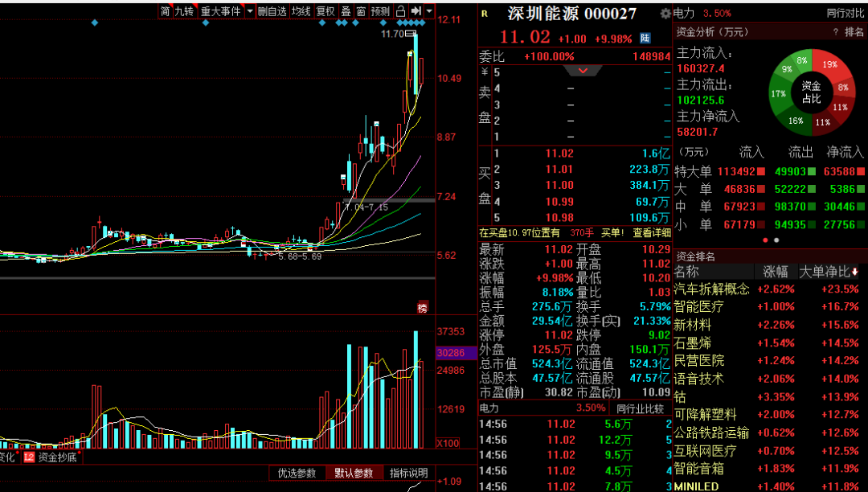
Task: Click the first blue diamond event marker
Action: [x=95, y=23]
